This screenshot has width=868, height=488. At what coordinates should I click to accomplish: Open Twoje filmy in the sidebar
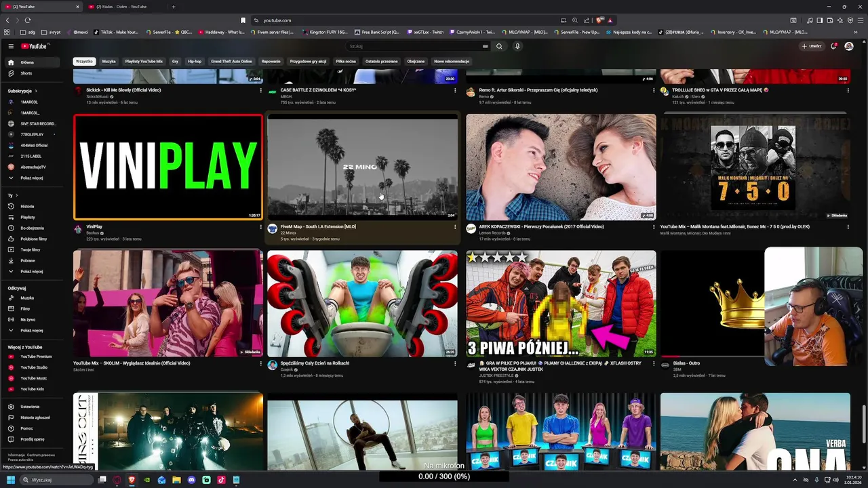(x=34, y=249)
